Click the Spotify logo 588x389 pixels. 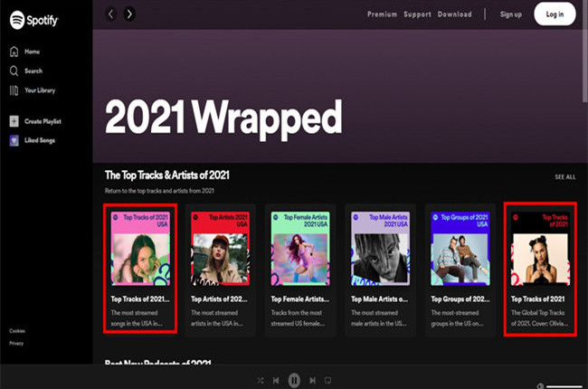point(34,20)
